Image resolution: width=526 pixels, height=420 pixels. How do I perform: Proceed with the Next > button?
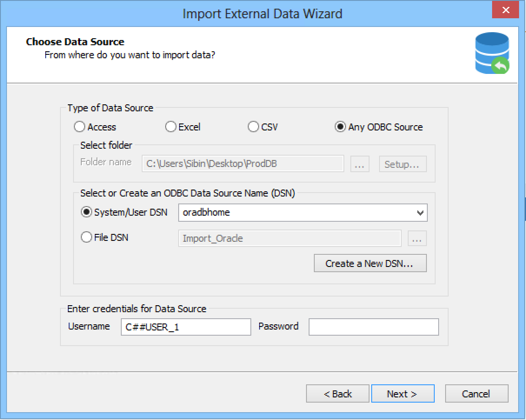(403, 394)
